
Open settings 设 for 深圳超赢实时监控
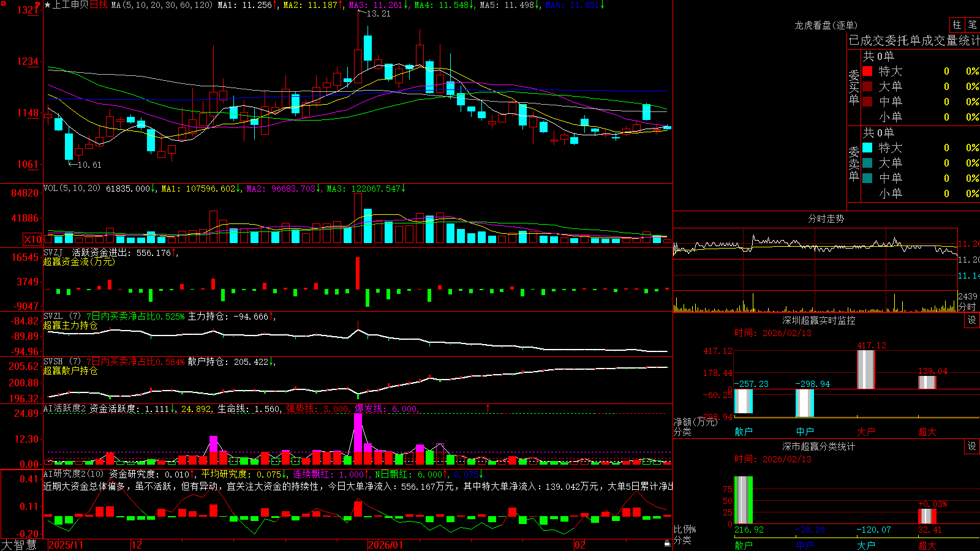click(x=972, y=320)
